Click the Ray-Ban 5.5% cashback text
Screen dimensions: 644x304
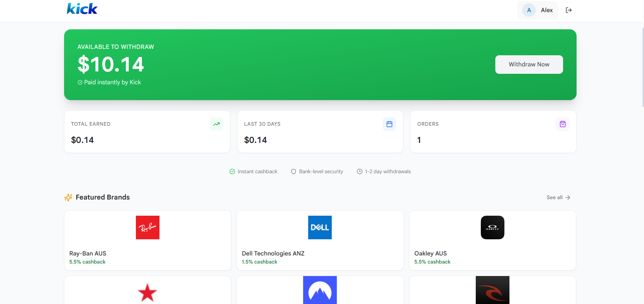(87, 262)
